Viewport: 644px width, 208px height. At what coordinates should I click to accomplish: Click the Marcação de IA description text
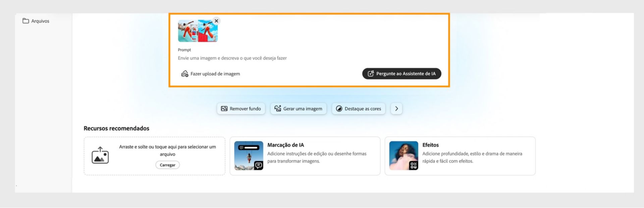click(x=317, y=157)
